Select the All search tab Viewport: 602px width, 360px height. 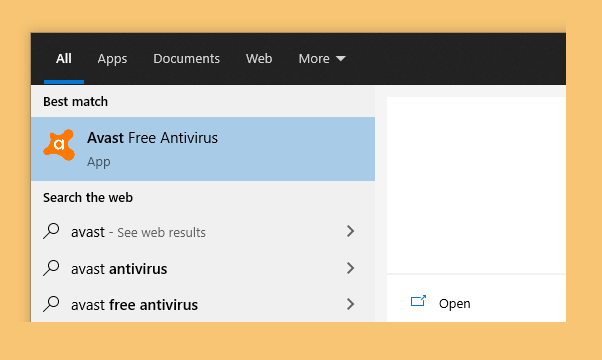pos(64,59)
